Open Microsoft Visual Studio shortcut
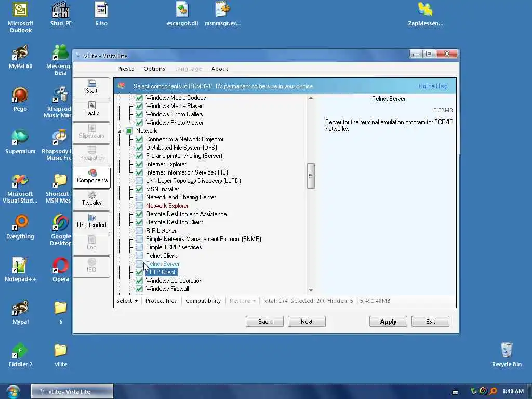Image resolution: width=532 pixels, height=399 pixels. click(20, 188)
